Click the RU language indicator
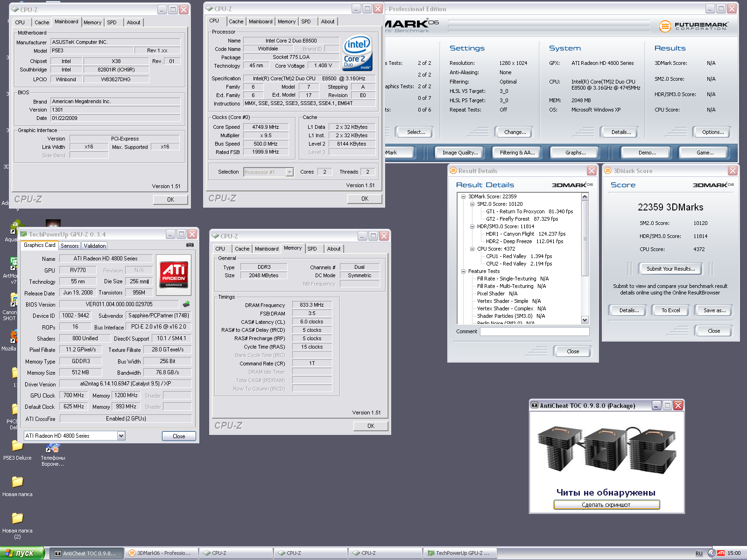 click(699, 553)
